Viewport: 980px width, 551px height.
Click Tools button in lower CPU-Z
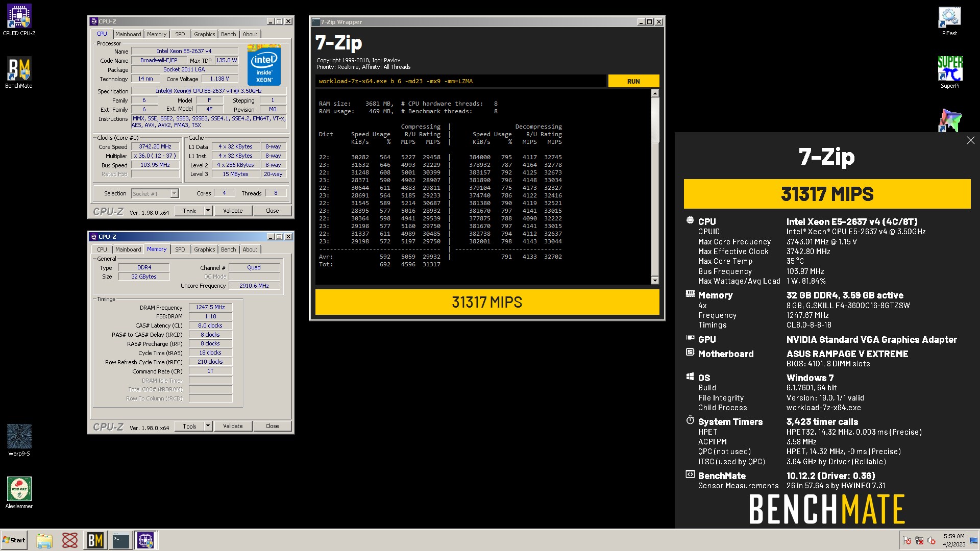189,426
